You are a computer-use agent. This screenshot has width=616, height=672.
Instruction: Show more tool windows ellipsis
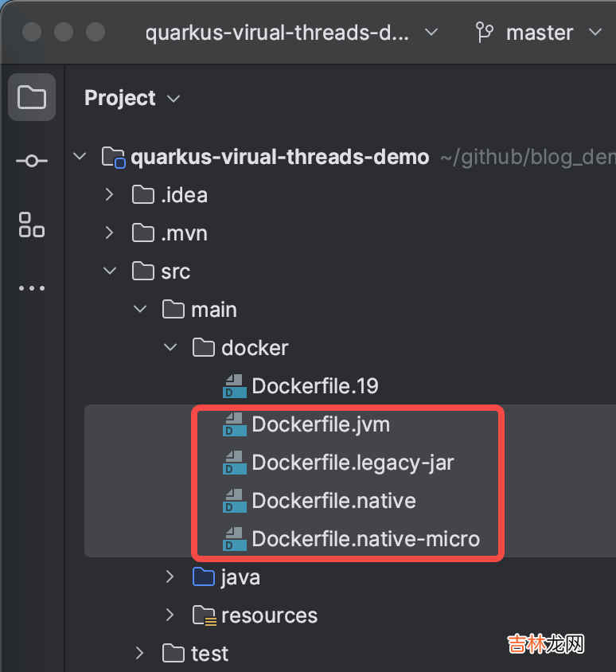click(x=32, y=288)
